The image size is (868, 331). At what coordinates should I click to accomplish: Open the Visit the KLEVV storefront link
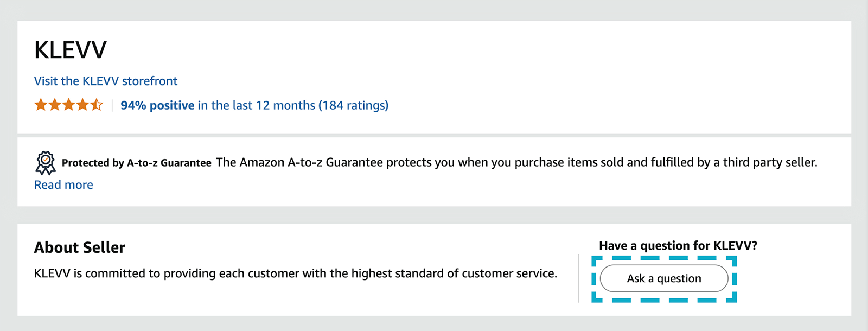click(106, 81)
